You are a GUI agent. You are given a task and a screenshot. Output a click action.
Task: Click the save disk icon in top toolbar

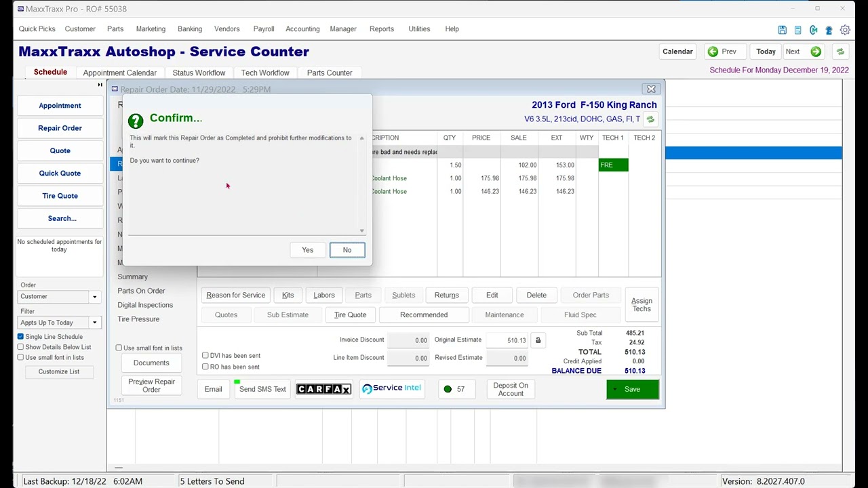tap(782, 30)
